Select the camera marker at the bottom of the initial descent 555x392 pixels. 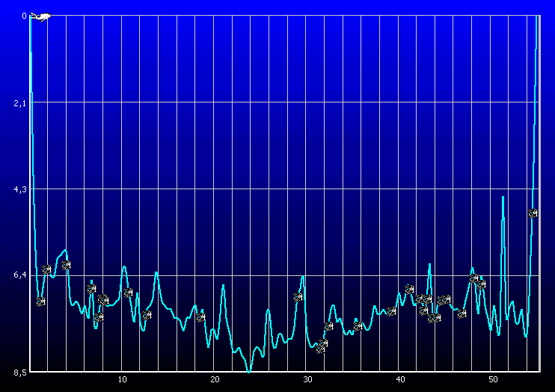40,301
